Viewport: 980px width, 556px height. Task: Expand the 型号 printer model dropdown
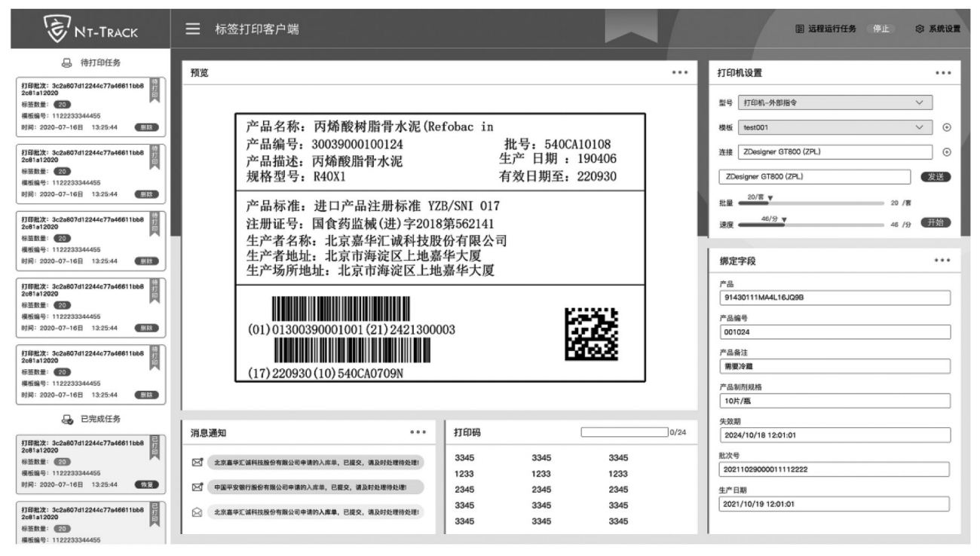(x=835, y=102)
